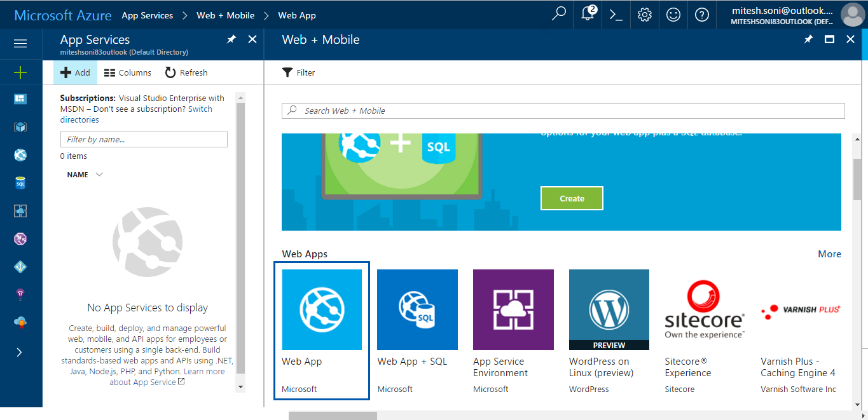Screen dimensions: 868x420
Task: Open notifications bell with badge 2
Action: (x=589, y=14)
